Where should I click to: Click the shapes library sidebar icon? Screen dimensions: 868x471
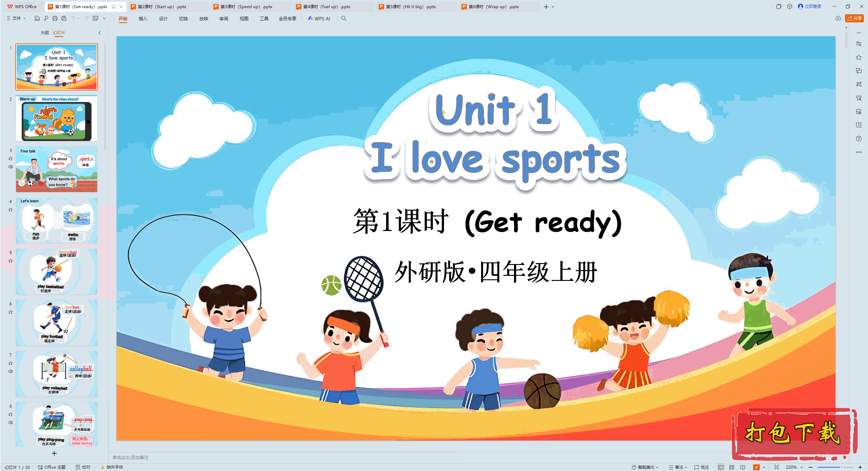[x=859, y=98]
